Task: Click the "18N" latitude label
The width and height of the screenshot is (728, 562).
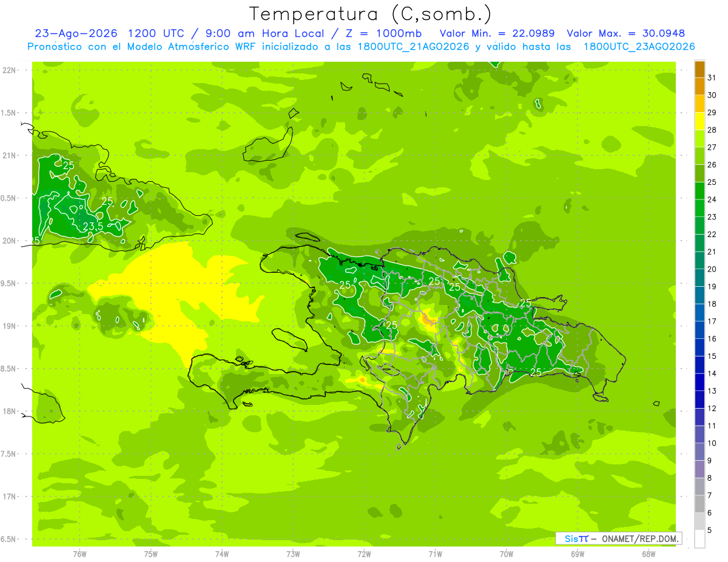Action: point(10,411)
